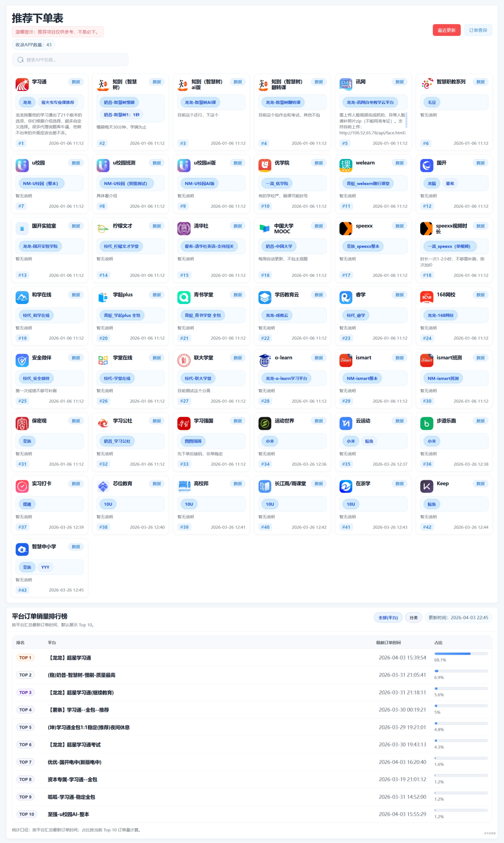Click the welearn app icon
The image size is (504, 843).
pos(346,165)
